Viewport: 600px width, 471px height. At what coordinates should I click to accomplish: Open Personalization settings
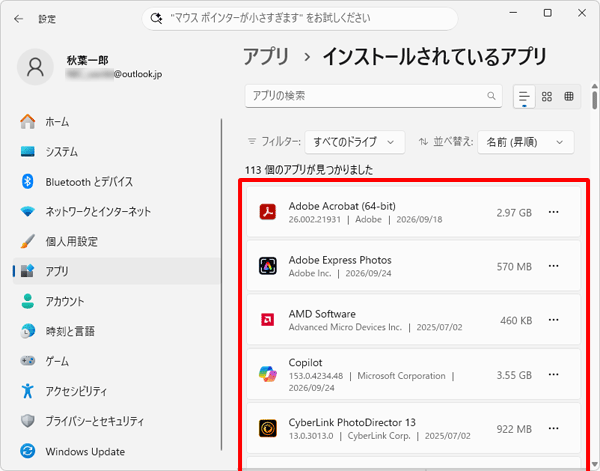(x=117, y=241)
